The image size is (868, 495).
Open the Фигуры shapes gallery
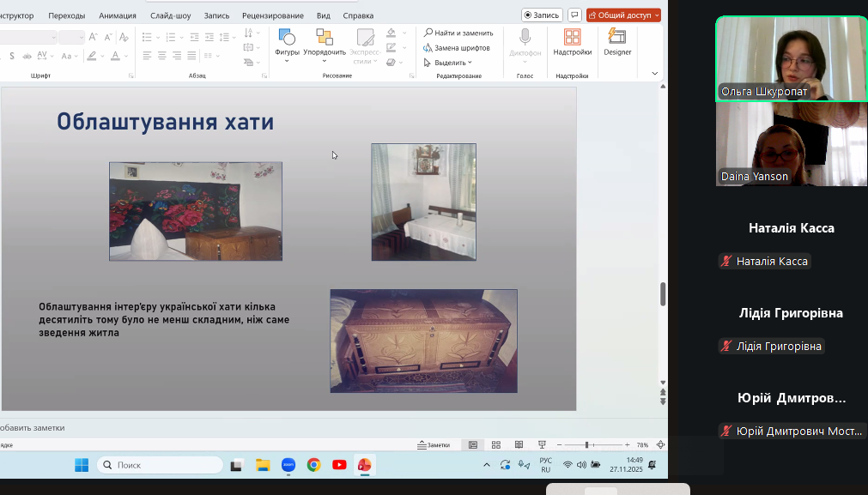(287, 41)
